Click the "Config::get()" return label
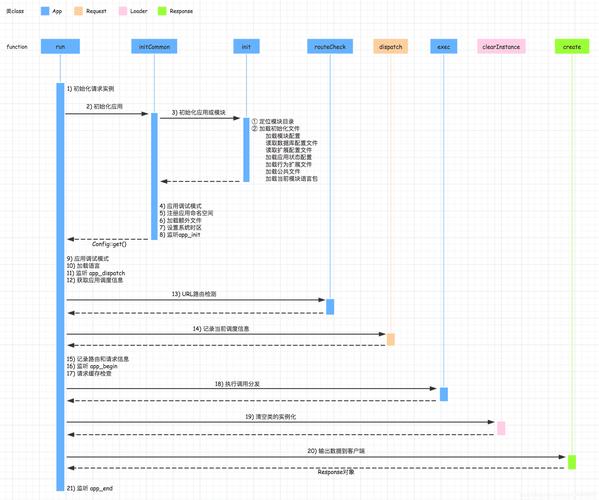Image resolution: width=599 pixels, height=500 pixels. pyautogui.click(x=109, y=244)
